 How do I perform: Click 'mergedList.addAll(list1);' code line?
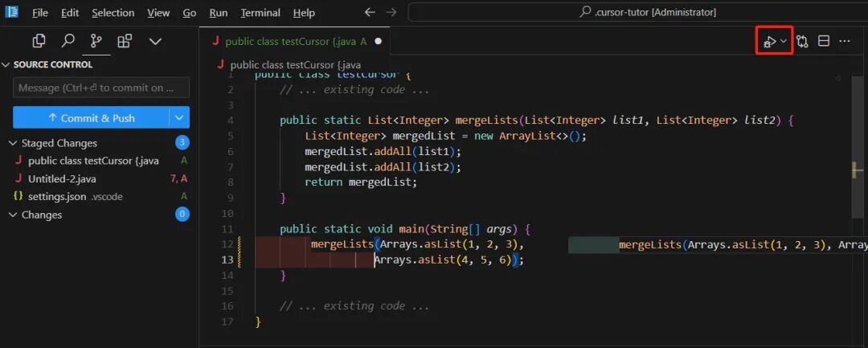[383, 151]
